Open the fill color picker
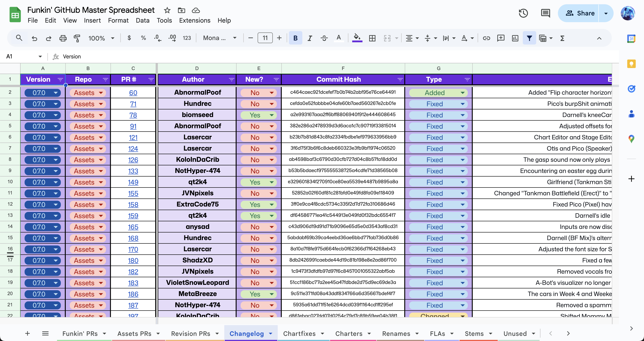 (357, 38)
